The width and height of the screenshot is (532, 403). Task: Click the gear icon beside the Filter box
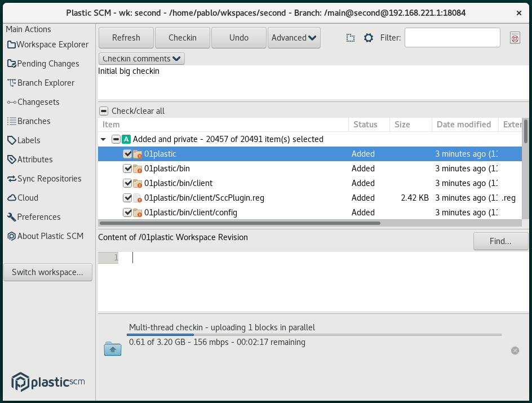[x=368, y=37]
